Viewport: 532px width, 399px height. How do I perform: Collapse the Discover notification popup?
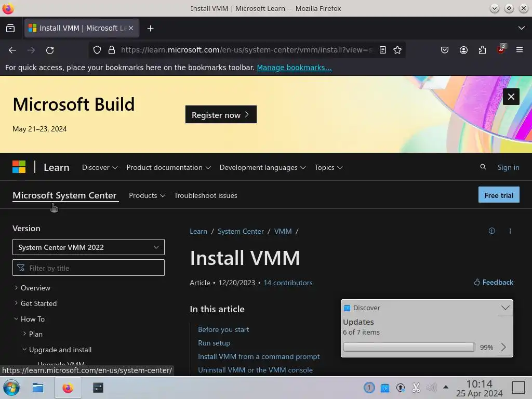[x=505, y=308]
